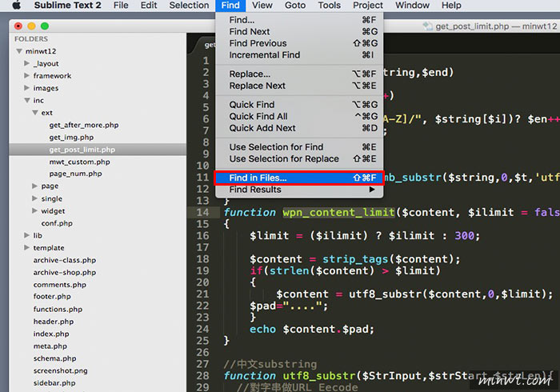Click the echo statement on line 24
The width and height of the screenshot is (560, 392).
(x=262, y=329)
